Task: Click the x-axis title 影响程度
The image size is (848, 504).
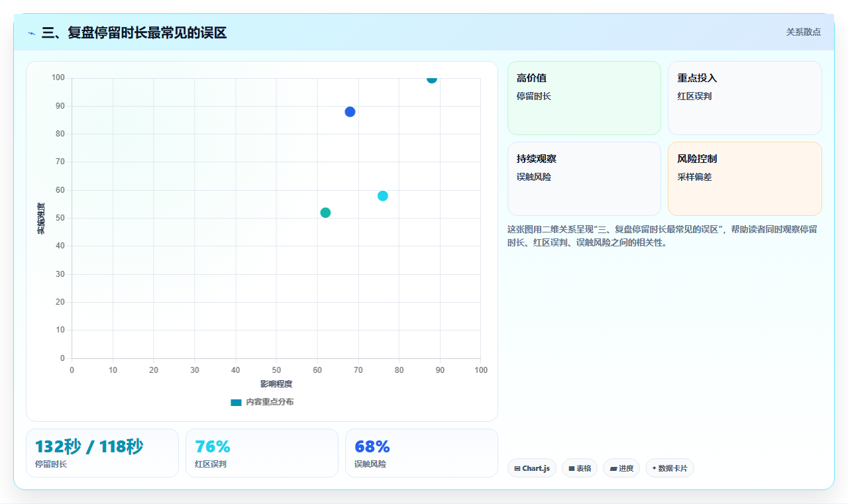Action: [276, 384]
